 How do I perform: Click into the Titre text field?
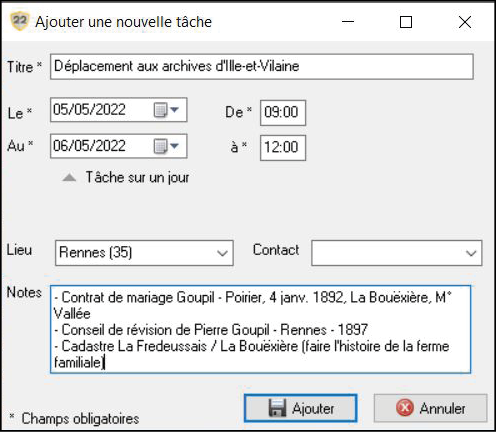pyautogui.click(x=262, y=66)
